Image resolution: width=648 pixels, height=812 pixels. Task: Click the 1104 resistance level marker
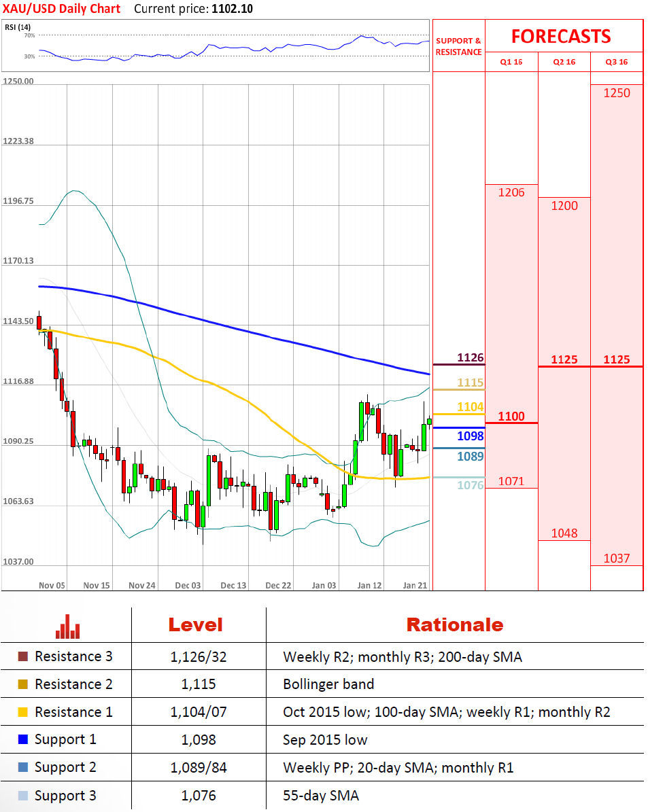(x=470, y=406)
